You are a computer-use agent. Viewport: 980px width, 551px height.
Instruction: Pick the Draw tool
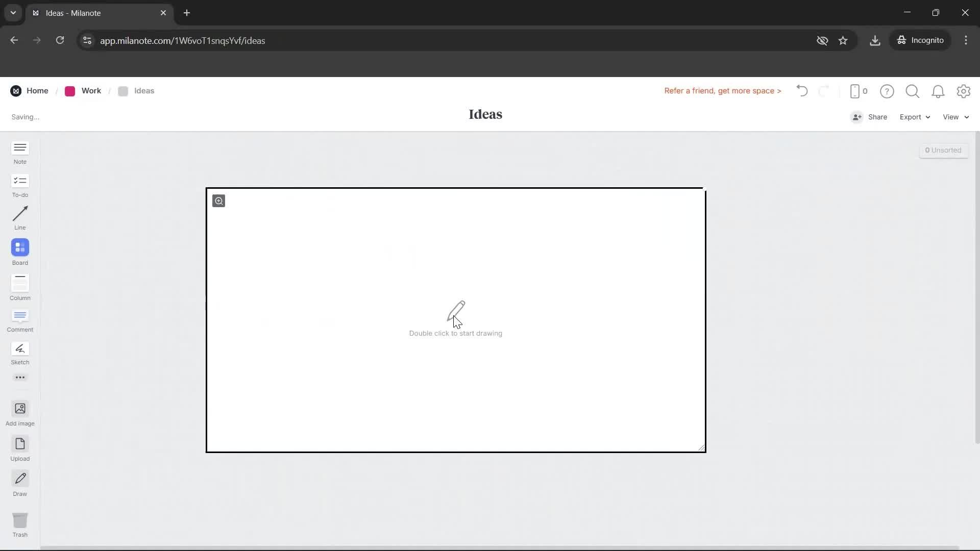pyautogui.click(x=20, y=484)
